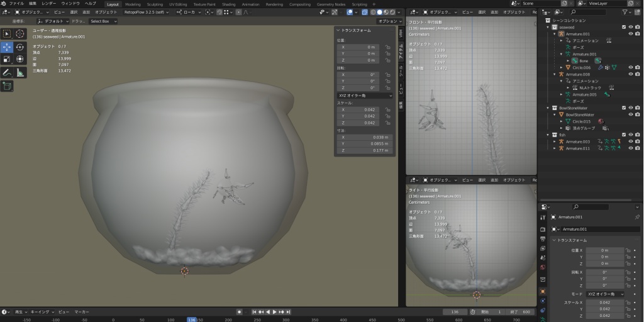Switch to the Geometry Nodes workspace tab
This screenshot has width=644, height=322.
pos(331,4)
